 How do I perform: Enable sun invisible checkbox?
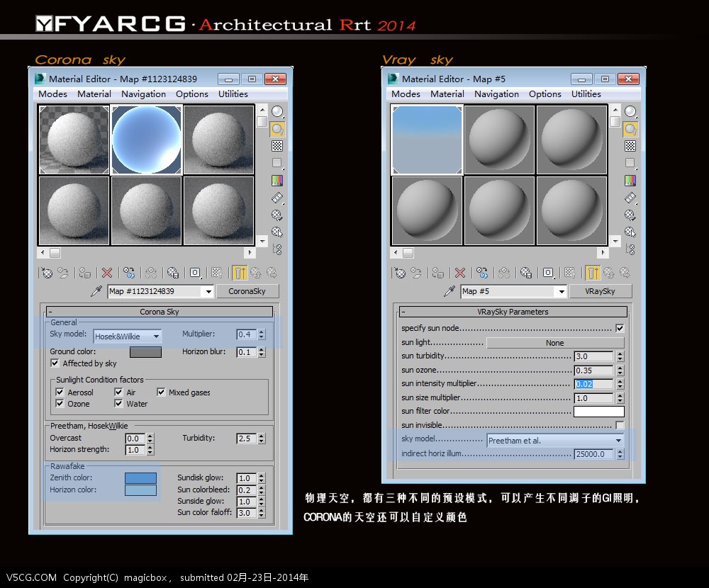[620, 425]
